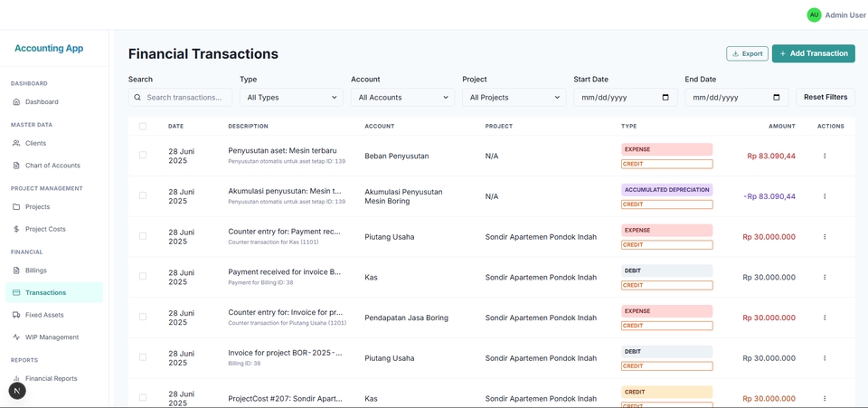Click Reset Filters button
The height and width of the screenshot is (408, 868).
(x=826, y=97)
